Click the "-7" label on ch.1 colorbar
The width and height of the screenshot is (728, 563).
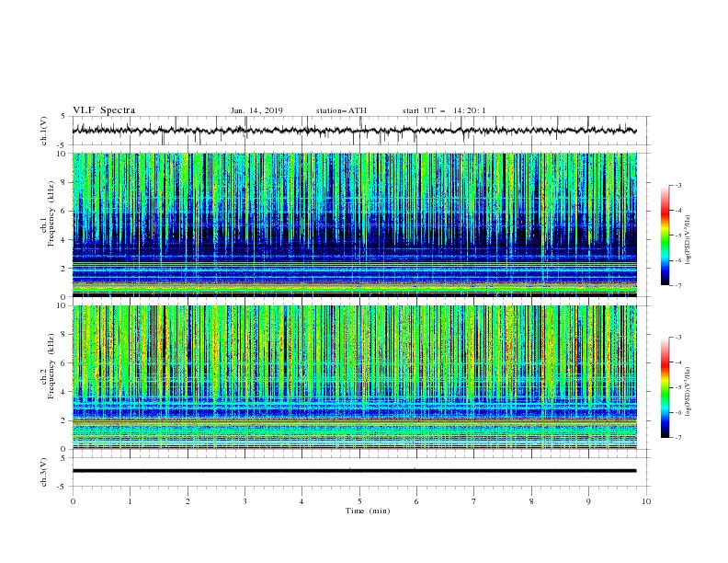[x=678, y=285]
